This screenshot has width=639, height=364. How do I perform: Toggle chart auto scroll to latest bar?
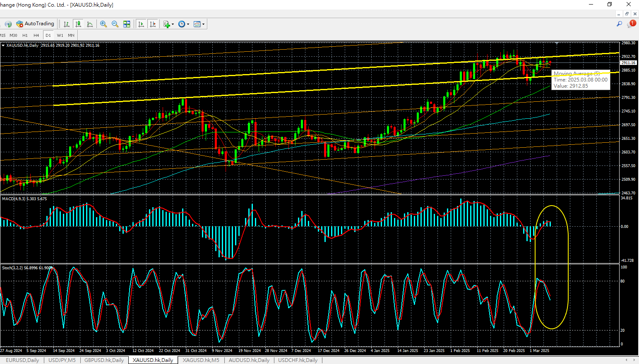[141, 24]
